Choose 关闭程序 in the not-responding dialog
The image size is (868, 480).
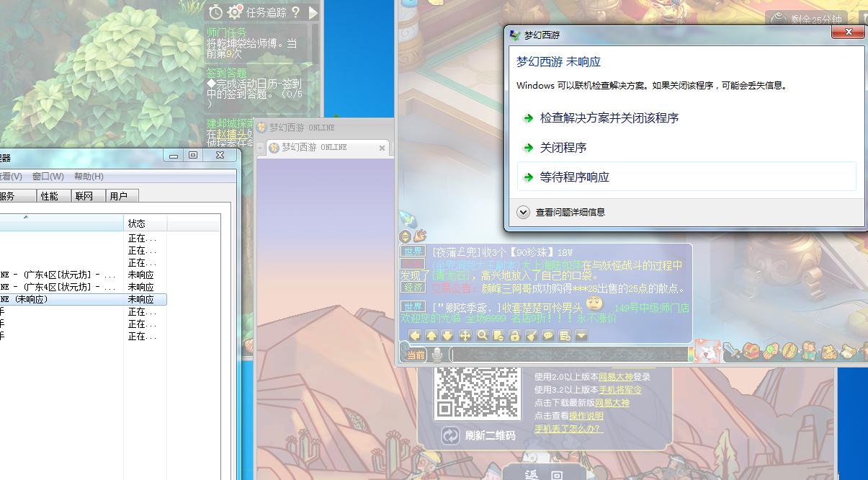pyautogui.click(x=563, y=148)
